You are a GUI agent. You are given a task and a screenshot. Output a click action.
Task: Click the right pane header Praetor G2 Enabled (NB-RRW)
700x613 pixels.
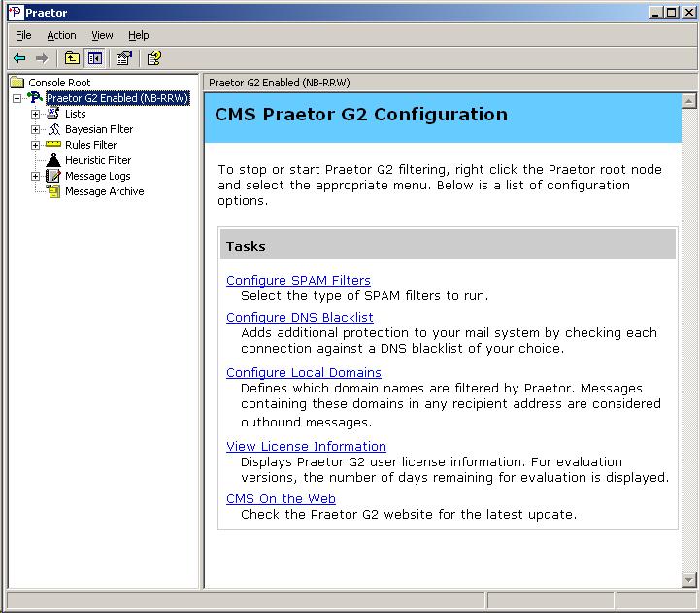[x=280, y=83]
